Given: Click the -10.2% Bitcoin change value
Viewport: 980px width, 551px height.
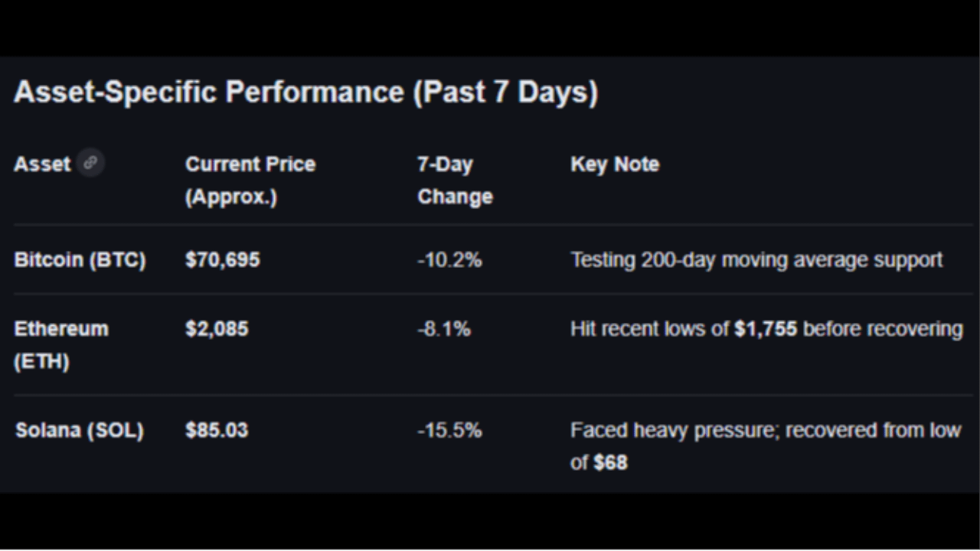Looking at the screenshot, I should tap(449, 260).
